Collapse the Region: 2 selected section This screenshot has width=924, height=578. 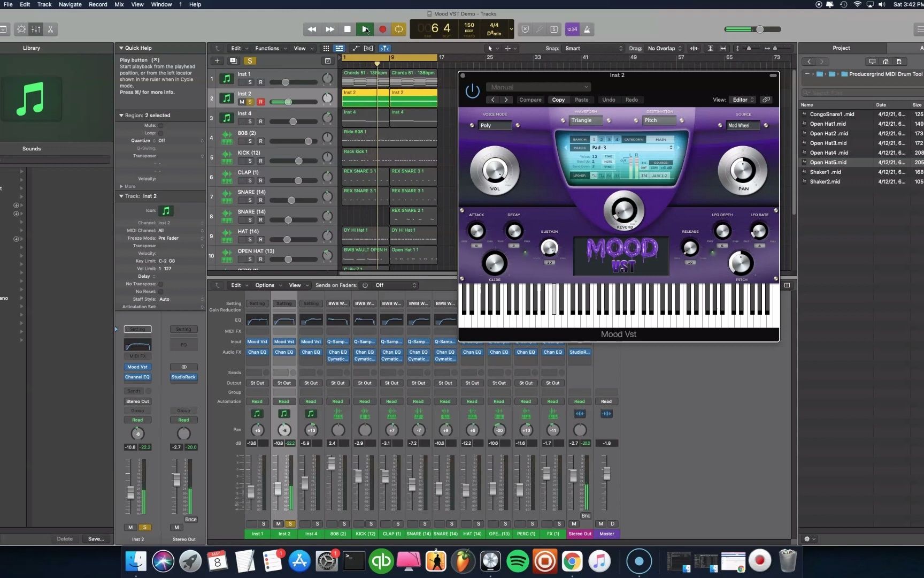(x=121, y=116)
